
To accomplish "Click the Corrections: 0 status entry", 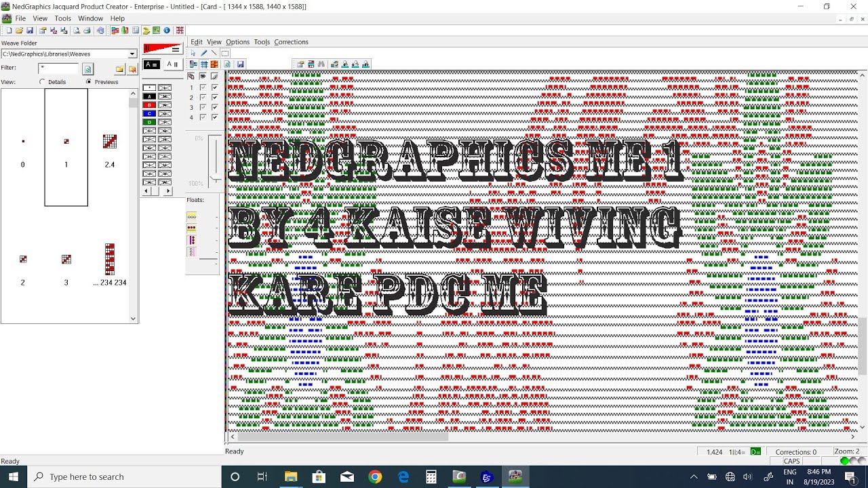I will click(x=795, y=452).
